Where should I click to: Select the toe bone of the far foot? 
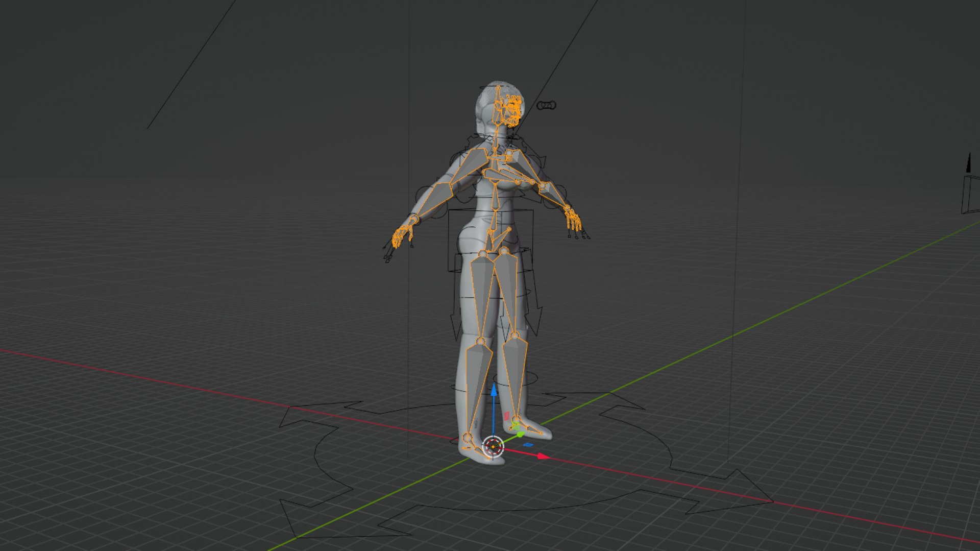click(x=535, y=430)
